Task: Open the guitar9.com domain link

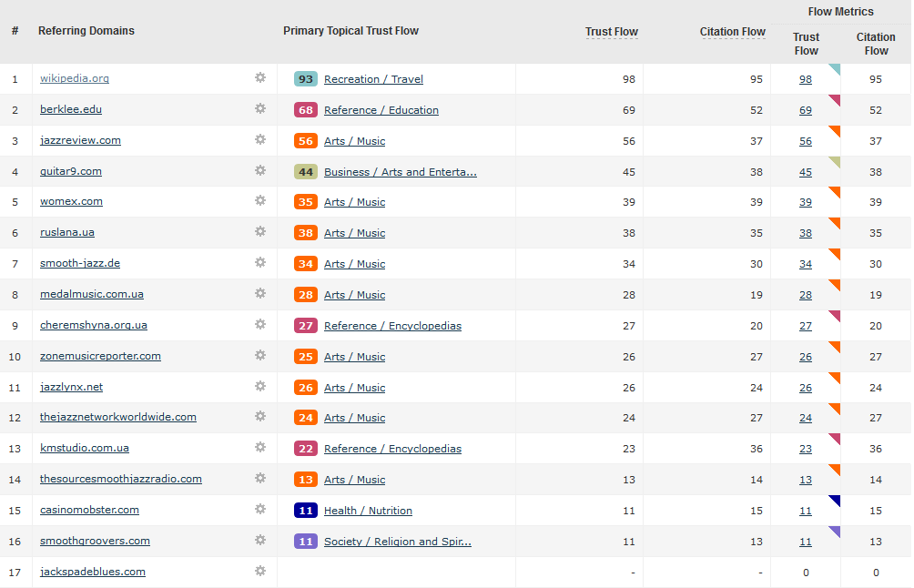Action: click(x=70, y=171)
